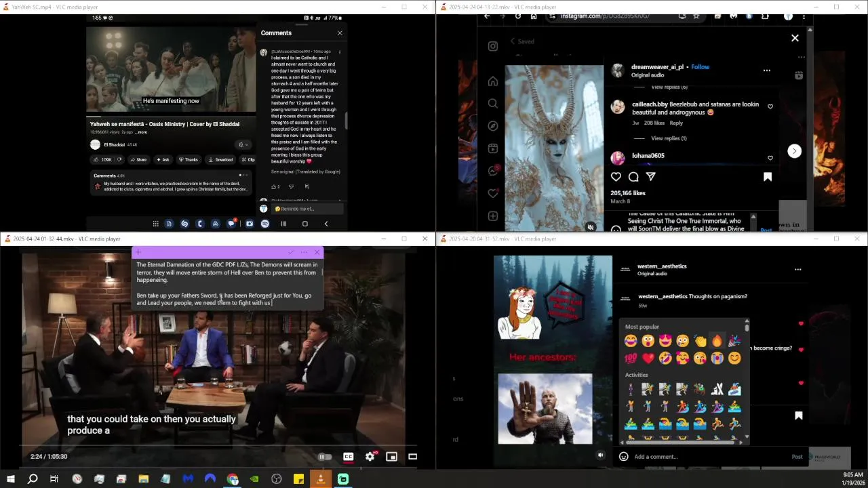
Task: Expand video description via ...more
Action: click(141, 132)
